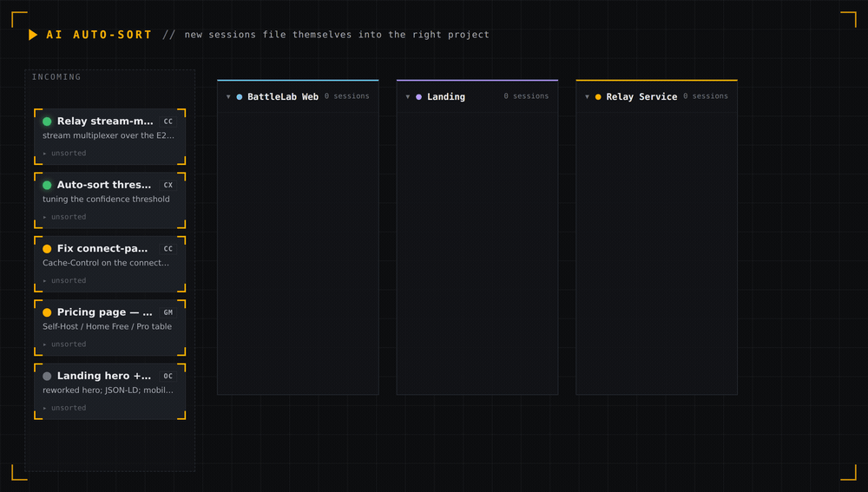Click the CX badge on Auto-sort thres... card
This screenshot has width=868, height=492.
pyautogui.click(x=168, y=185)
